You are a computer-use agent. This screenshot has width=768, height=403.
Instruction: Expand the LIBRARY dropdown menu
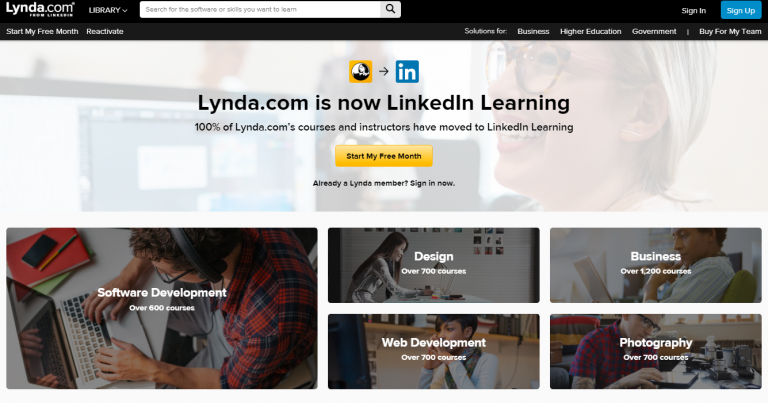[108, 10]
